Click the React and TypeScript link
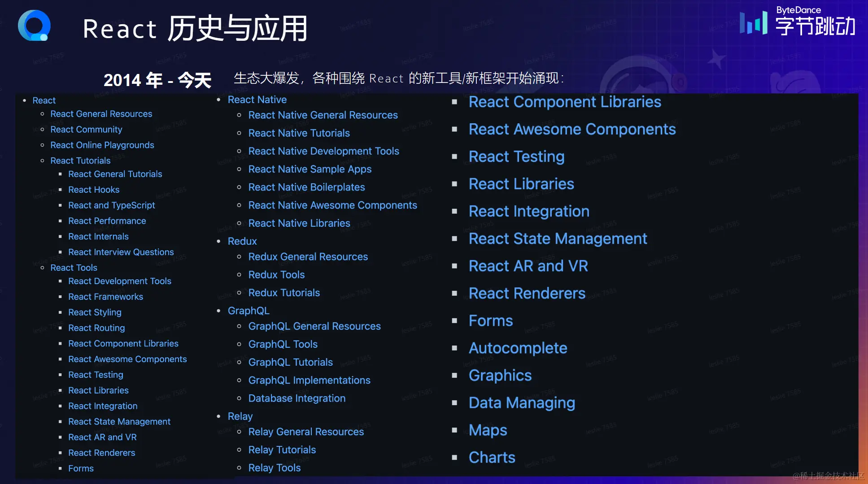The height and width of the screenshot is (484, 868). click(x=111, y=205)
